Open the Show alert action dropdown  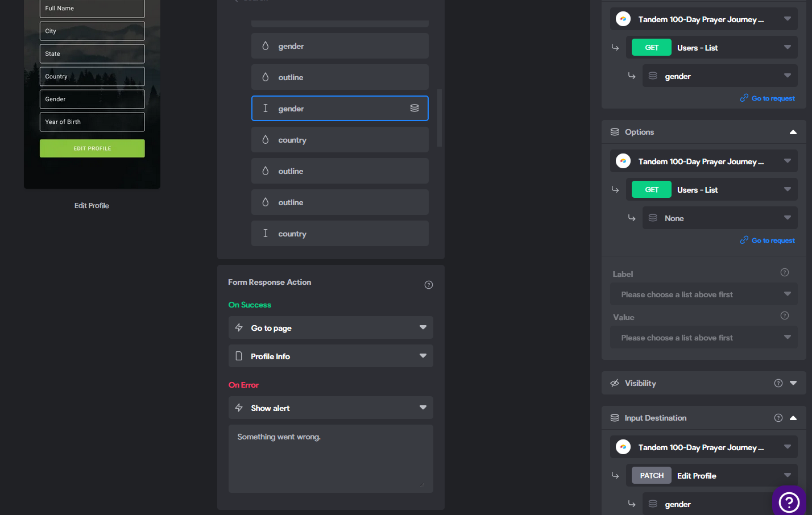331,408
